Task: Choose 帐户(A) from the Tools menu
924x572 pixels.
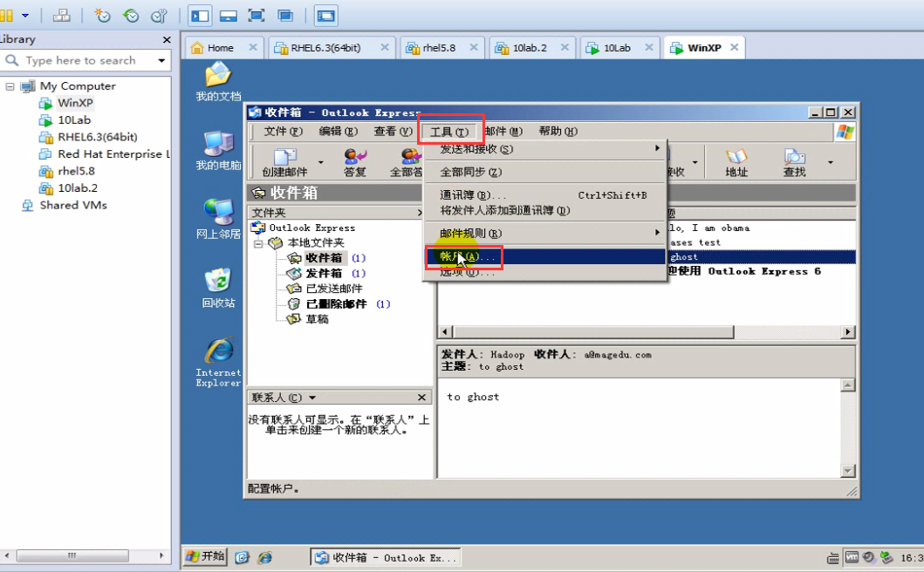Action: pos(545,257)
